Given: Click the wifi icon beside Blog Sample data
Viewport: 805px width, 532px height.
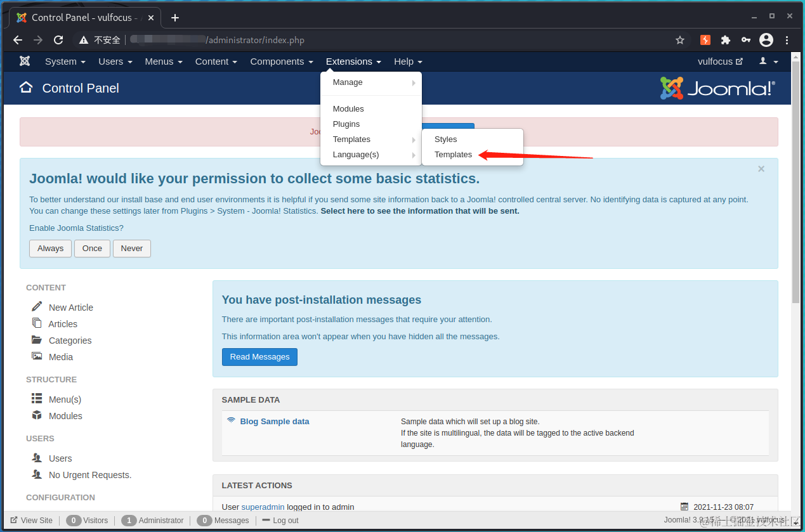Looking at the screenshot, I should tap(232, 420).
